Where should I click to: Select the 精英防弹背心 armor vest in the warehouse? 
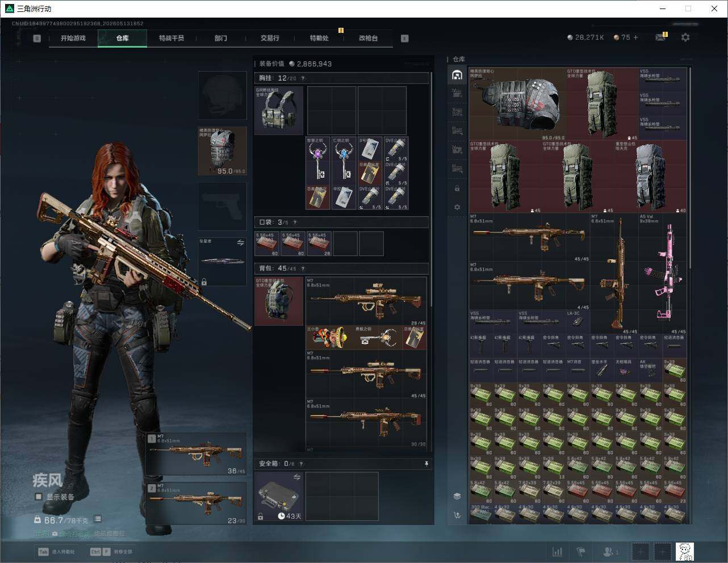tap(517, 104)
